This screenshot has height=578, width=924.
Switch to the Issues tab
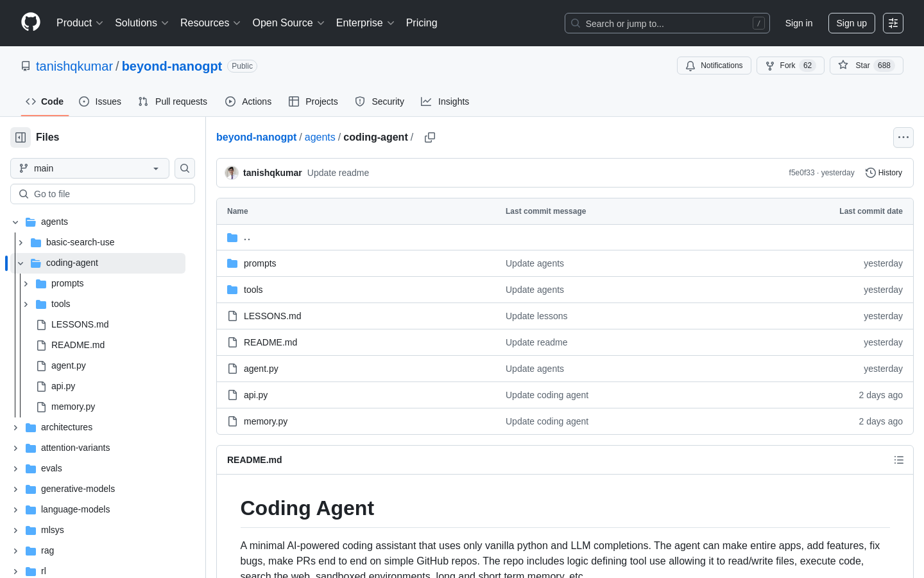(100, 101)
